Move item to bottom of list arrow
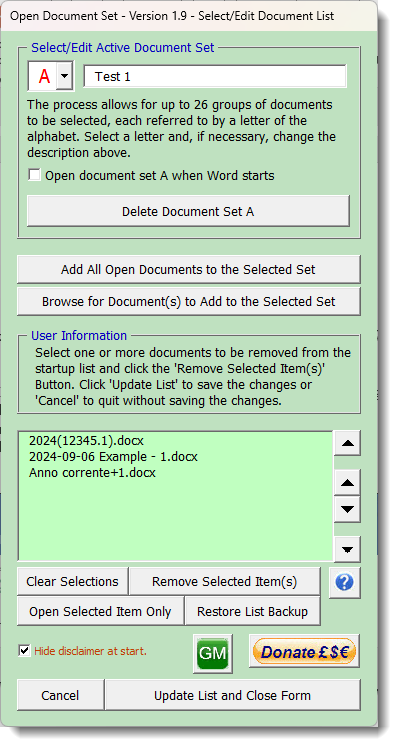The image size is (399, 748). tap(347, 549)
